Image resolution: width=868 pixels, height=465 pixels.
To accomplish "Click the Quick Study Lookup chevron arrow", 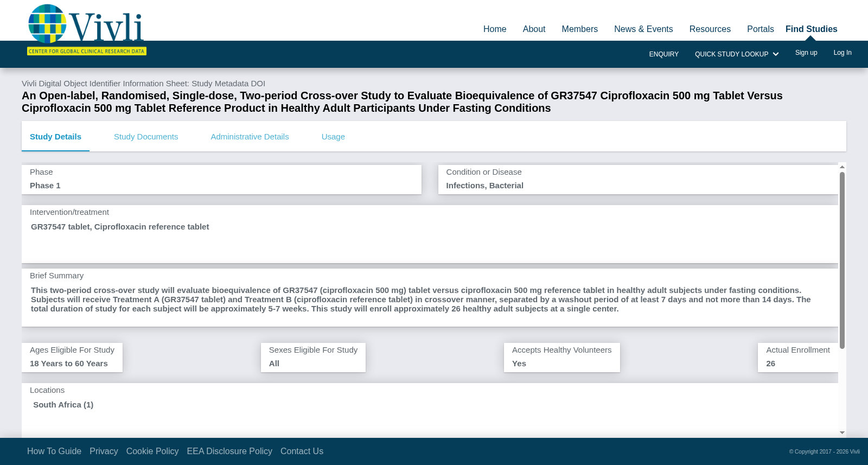I will tap(776, 54).
